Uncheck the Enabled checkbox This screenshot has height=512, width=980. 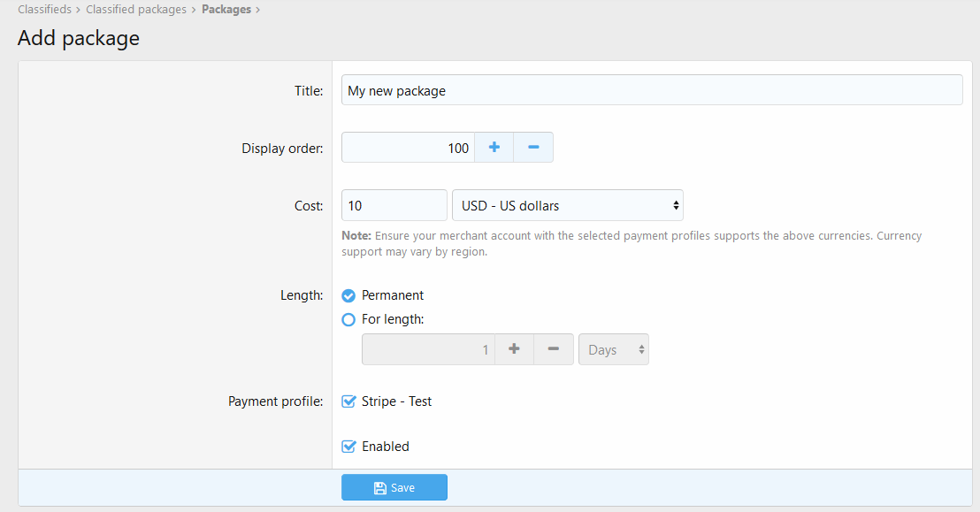click(x=348, y=447)
